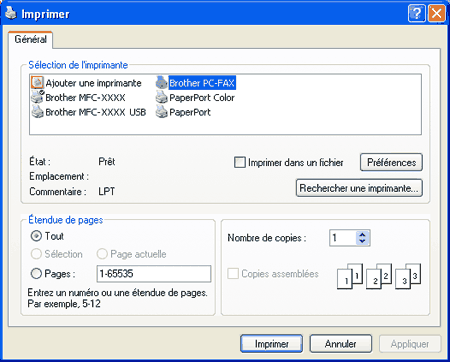Click the Emplacement label
Viewport: 450px width, 362px height.
(59, 176)
